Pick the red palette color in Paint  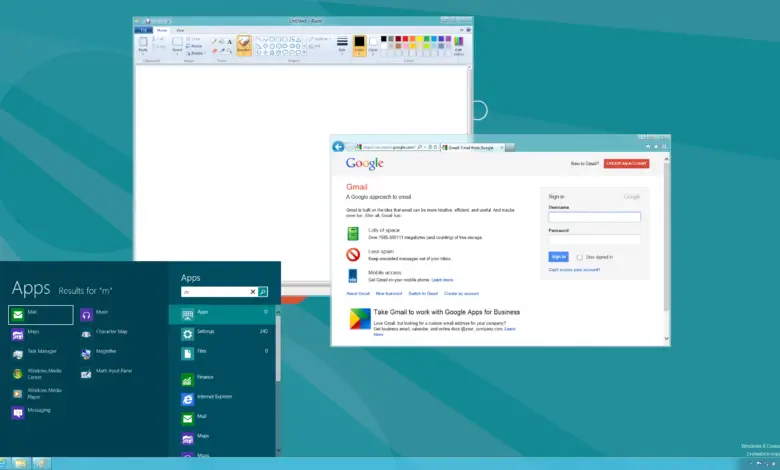pyautogui.click(x=405, y=38)
